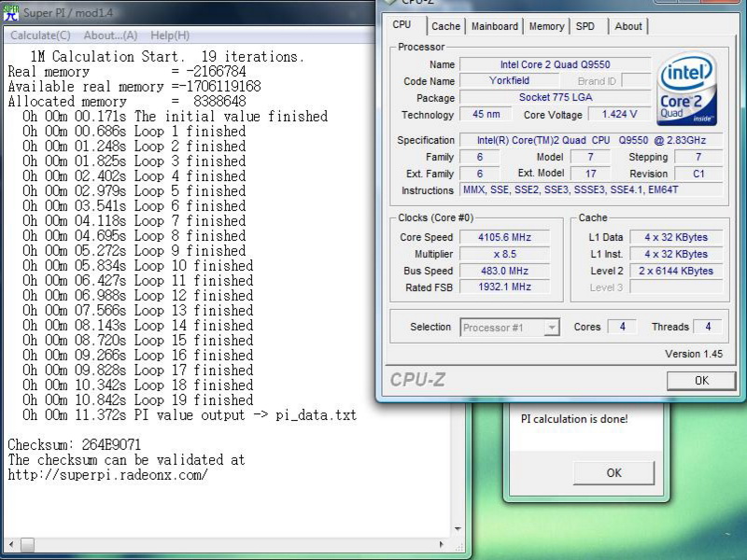Click the Super PI application icon in the title bar
Screen dimensions: 747x560
(10, 12)
